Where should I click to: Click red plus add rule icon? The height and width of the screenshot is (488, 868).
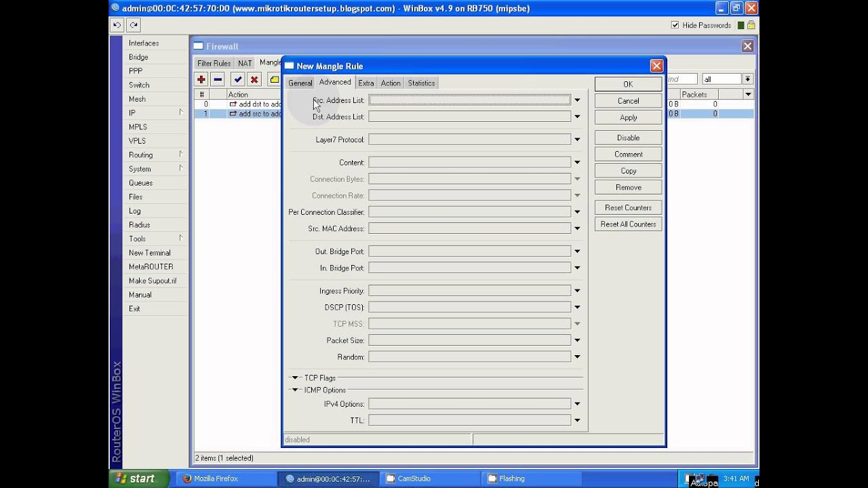pos(201,79)
